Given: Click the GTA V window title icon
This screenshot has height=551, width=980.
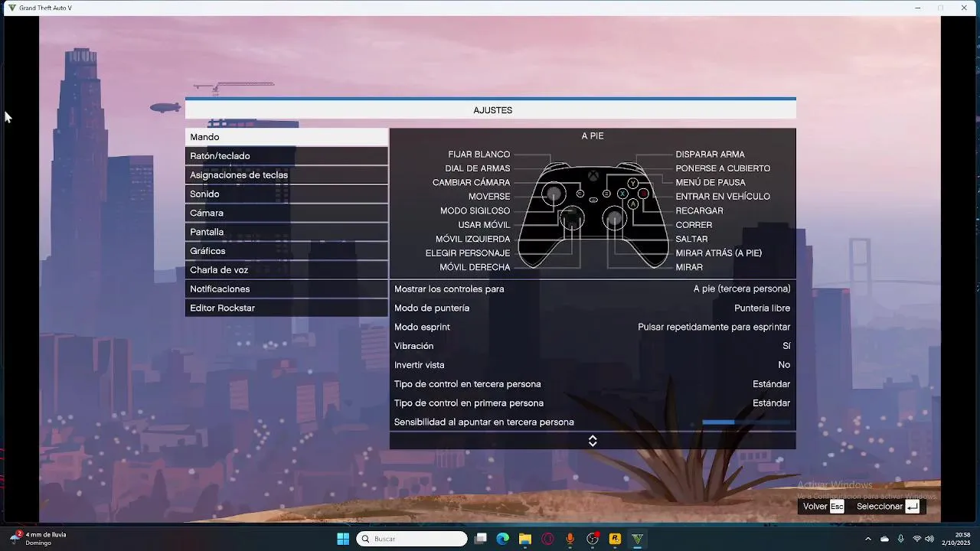Looking at the screenshot, I should coord(11,8).
